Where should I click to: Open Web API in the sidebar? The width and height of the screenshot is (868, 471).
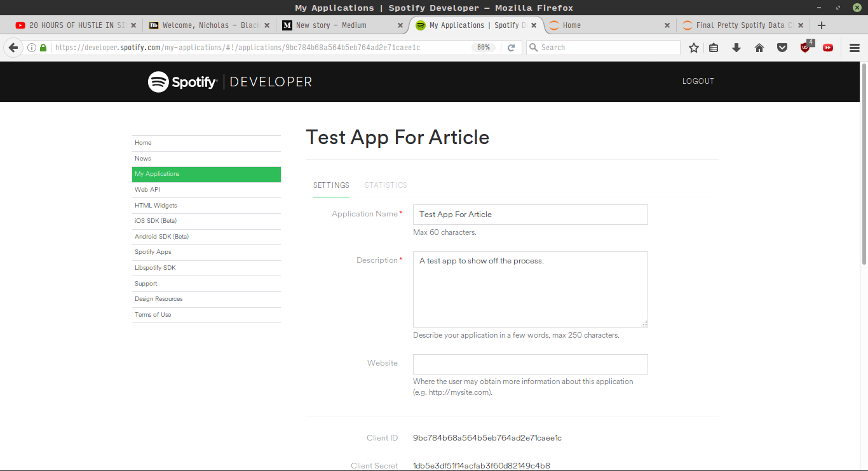click(x=207, y=190)
